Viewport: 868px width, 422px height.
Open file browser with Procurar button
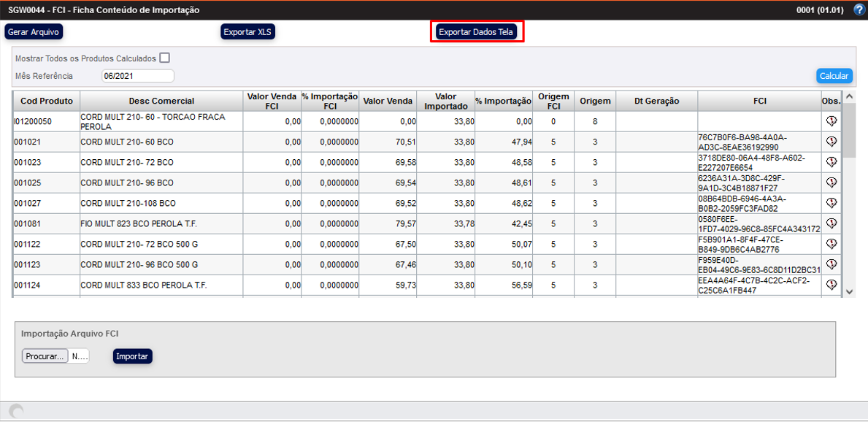45,356
